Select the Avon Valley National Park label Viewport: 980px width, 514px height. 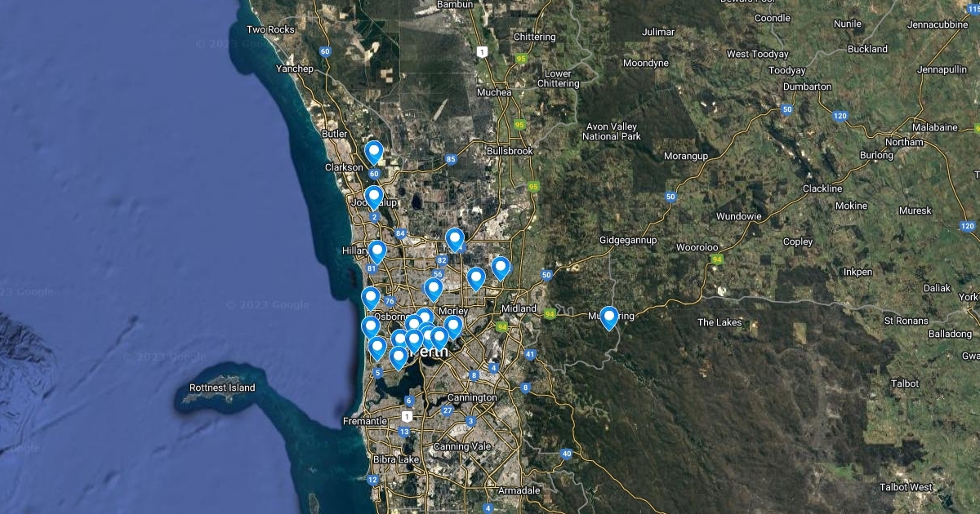[612, 131]
